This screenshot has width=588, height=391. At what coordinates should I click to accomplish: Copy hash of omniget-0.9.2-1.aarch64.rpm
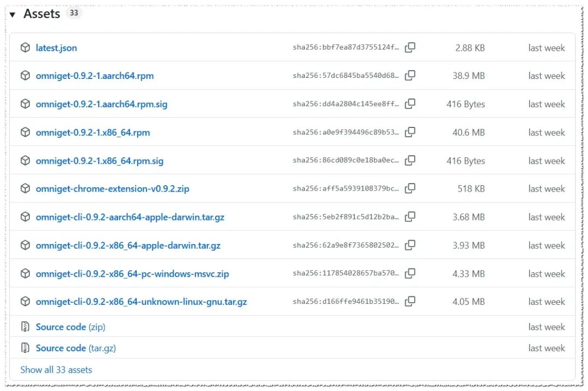coord(410,76)
